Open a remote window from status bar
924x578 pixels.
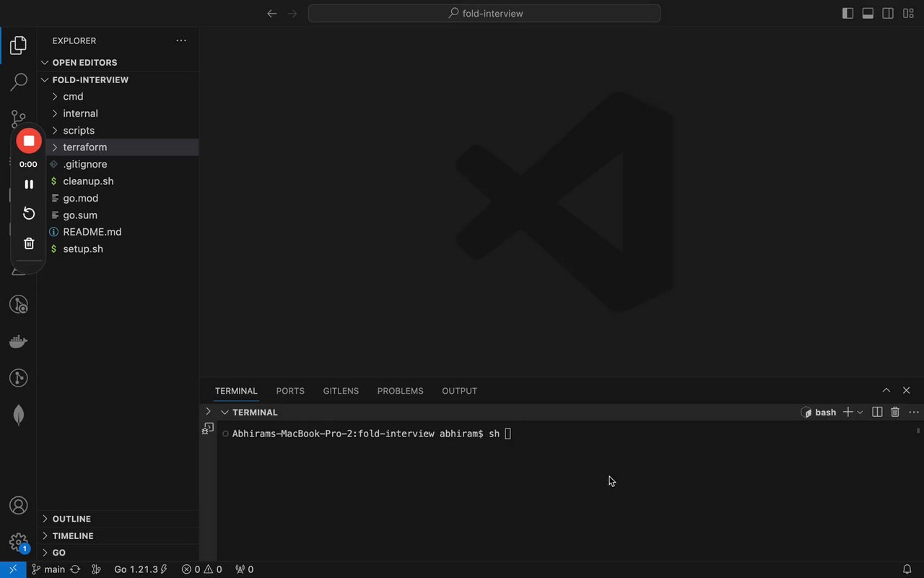[13, 569]
